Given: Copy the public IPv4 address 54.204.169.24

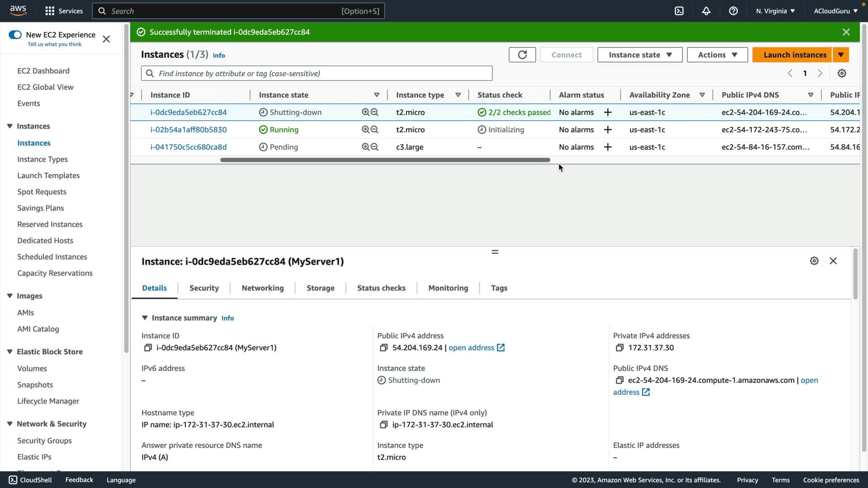Looking at the screenshot, I should click(383, 347).
